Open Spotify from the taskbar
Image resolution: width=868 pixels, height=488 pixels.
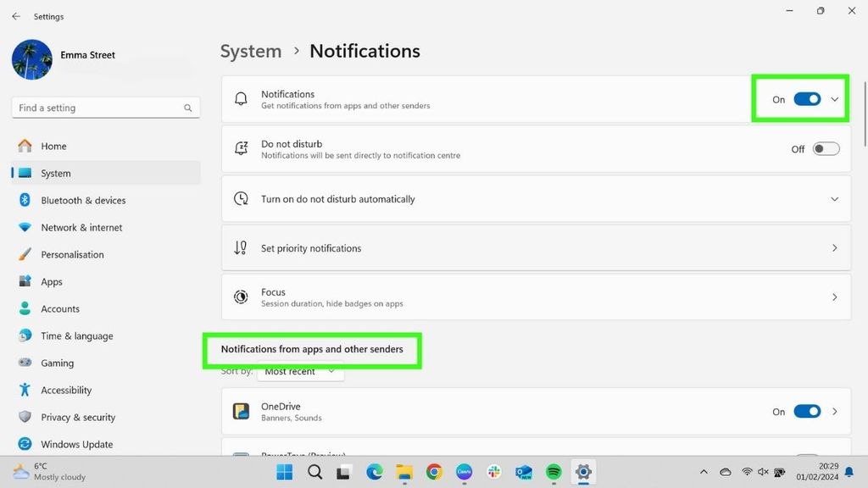pyautogui.click(x=554, y=472)
